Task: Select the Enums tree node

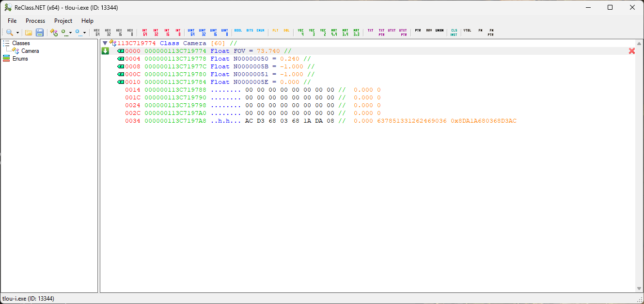Action: point(20,59)
